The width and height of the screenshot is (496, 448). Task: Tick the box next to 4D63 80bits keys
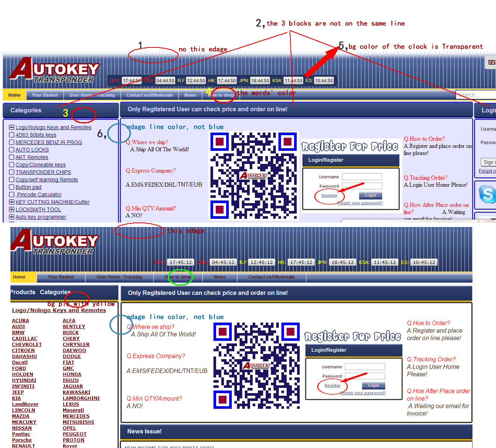point(12,135)
